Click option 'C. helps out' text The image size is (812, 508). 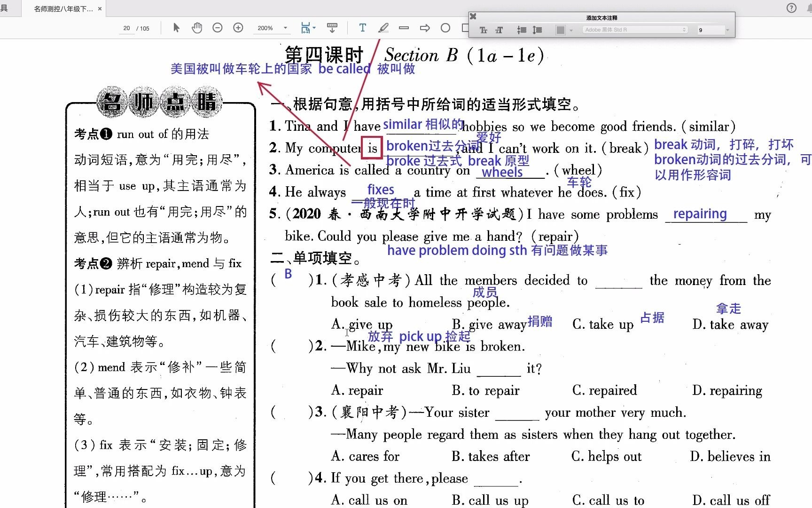pos(606,456)
